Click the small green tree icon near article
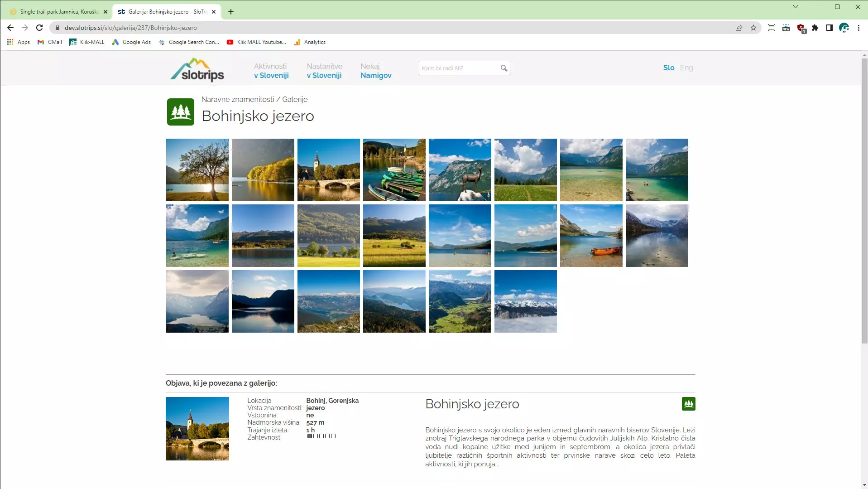The height and width of the screenshot is (489, 868). pyautogui.click(x=688, y=404)
